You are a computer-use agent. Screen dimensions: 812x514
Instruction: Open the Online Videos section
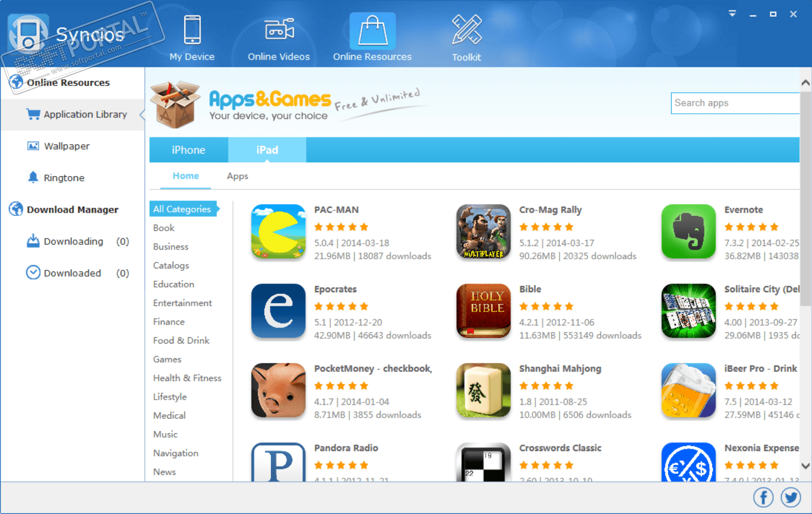(x=279, y=38)
